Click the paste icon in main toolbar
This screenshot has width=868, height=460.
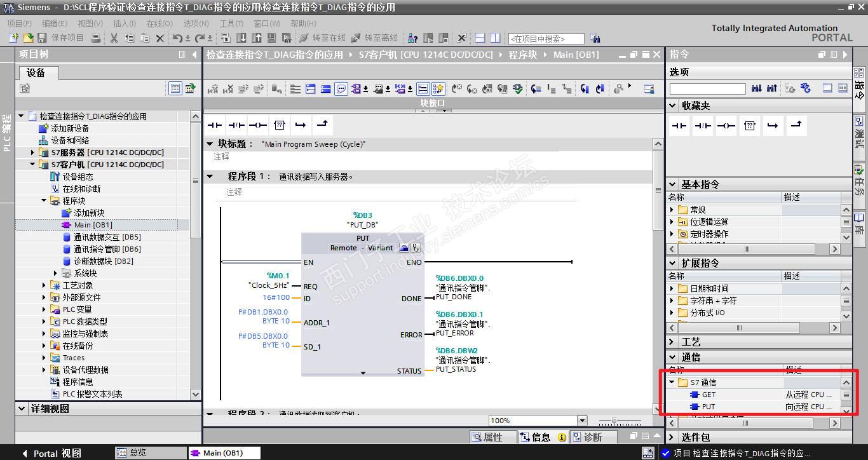point(144,38)
